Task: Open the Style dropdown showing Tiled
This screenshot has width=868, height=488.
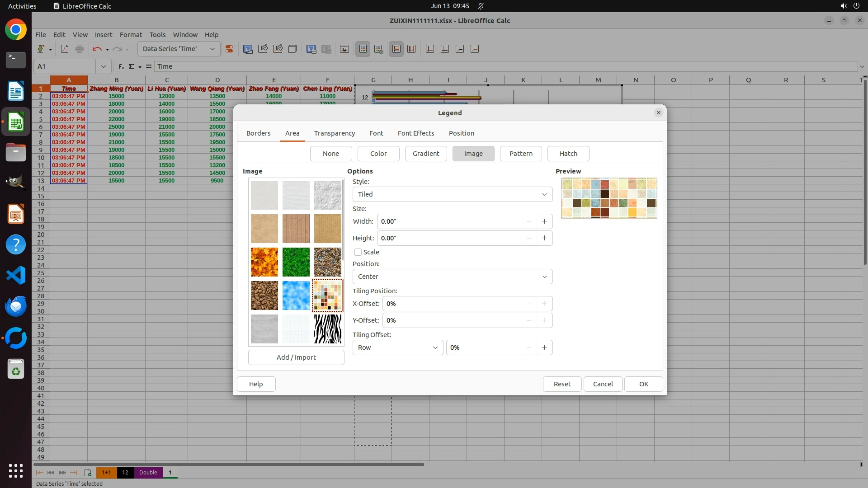Action: click(452, 194)
